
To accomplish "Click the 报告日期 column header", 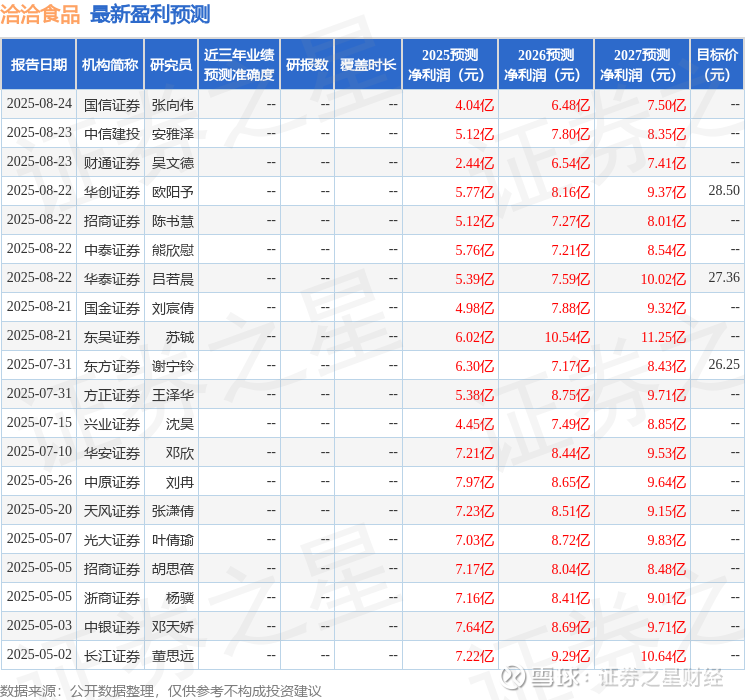I will point(38,65).
